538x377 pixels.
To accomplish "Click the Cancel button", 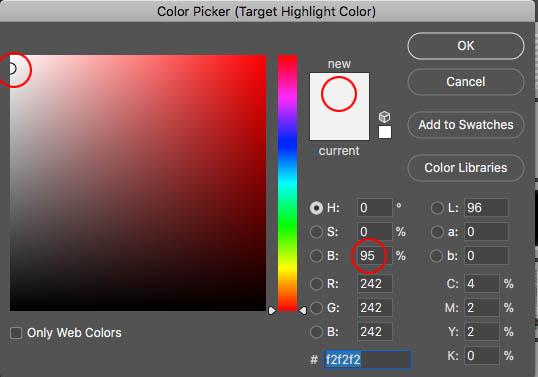I will pos(466,82).
